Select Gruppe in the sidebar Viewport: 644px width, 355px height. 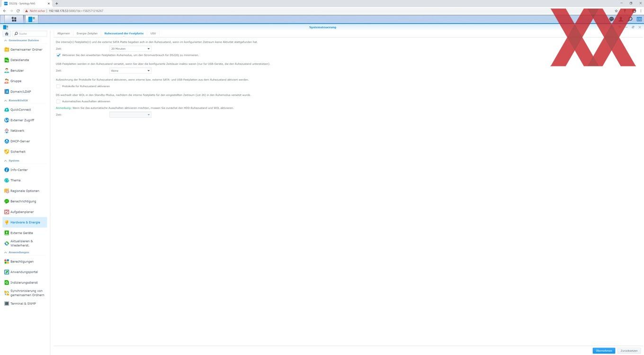coord(25,81)
